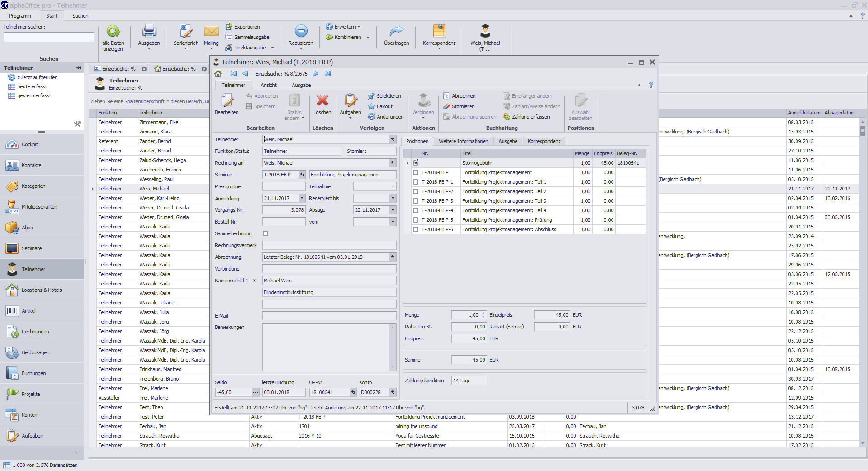Click the home icon in dialog
The image size is (868, 471).
(218, 74)
